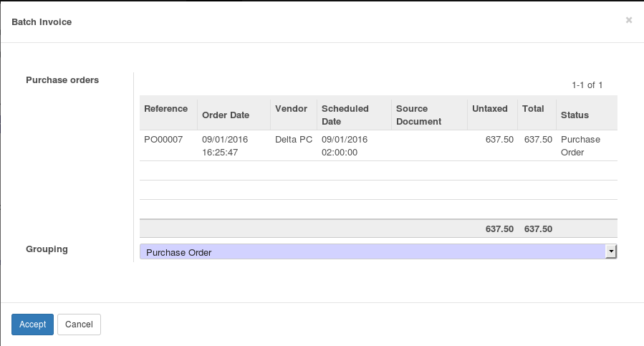This screenshot has width=644, height=346.
Task: Click the Cancel button
Action: point(79,325)
